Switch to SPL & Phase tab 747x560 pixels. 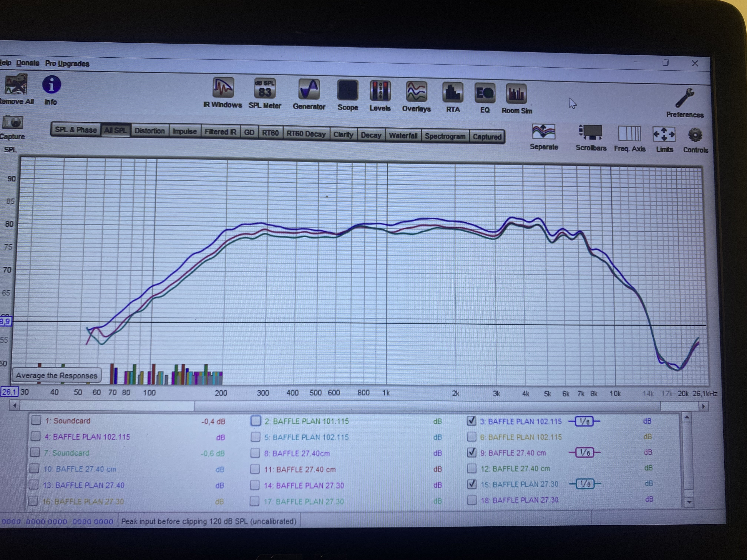point(76,130)
